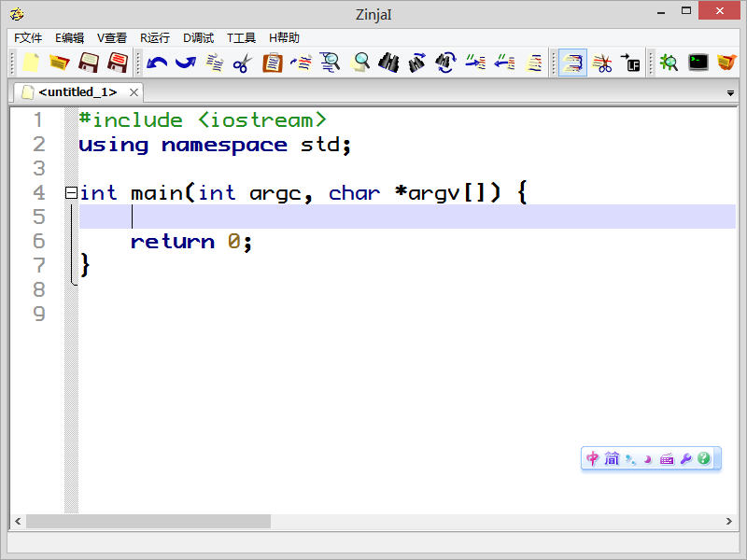The width and height of the screenshot is (747, 560).
Task: Click the red-label floppy Save As icon
Action: click(x=118, y=63)
